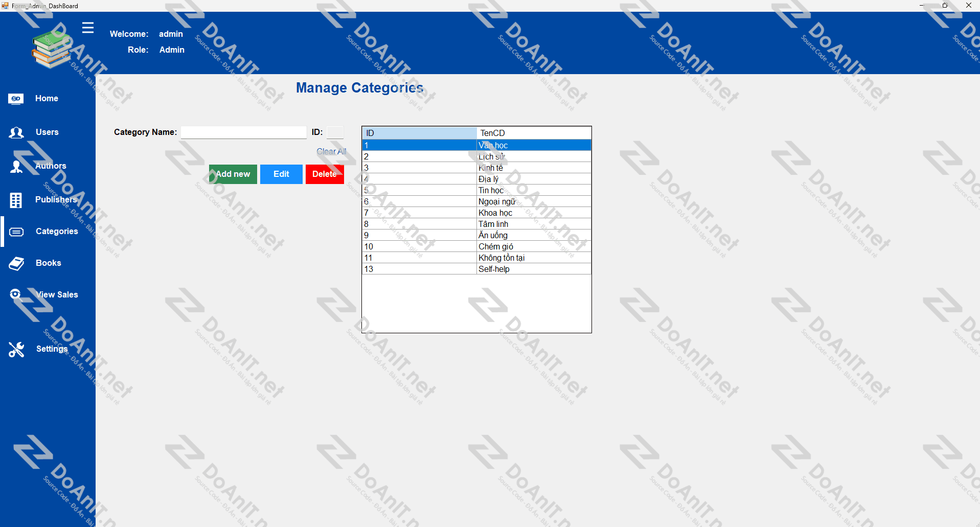
Task: Click ID cell 11 in the table
Action: 419,258
